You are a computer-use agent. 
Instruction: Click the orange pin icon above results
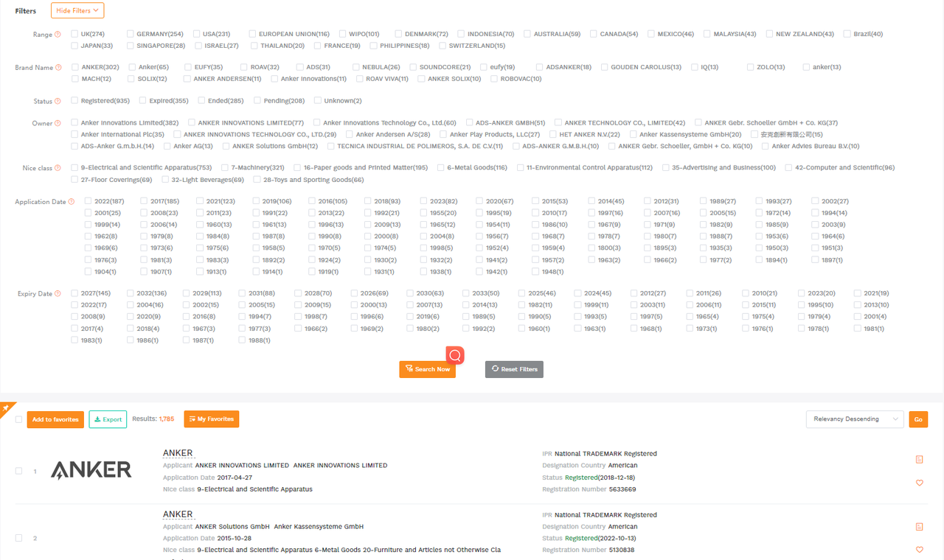tap(5, 407)
